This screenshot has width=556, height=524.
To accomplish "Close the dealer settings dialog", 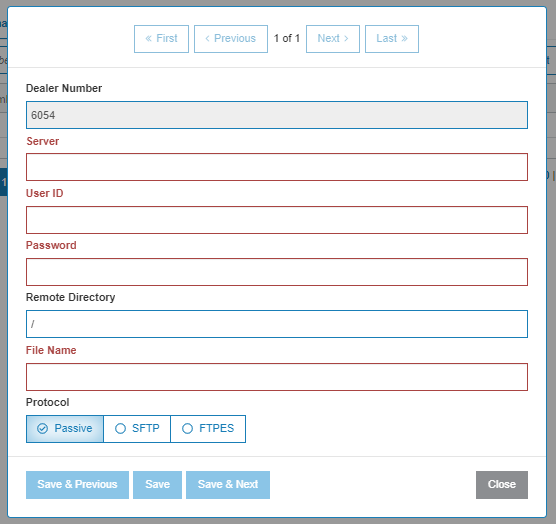I will 502,485.
